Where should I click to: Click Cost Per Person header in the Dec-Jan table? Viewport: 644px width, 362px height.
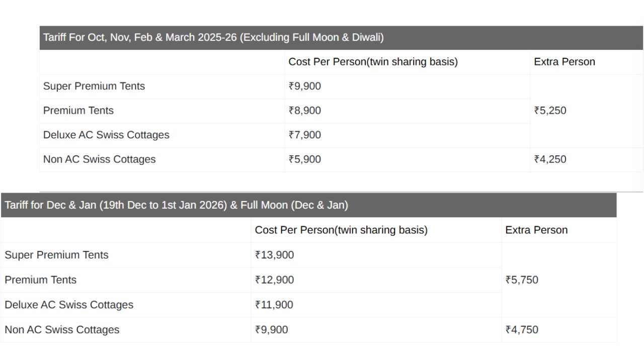click(341, 230)
